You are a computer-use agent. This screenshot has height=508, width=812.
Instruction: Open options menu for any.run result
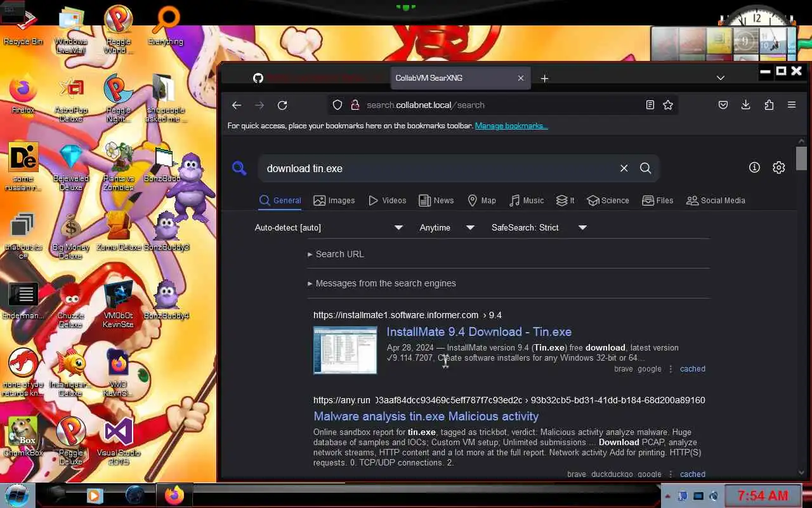tap(671, 474)
